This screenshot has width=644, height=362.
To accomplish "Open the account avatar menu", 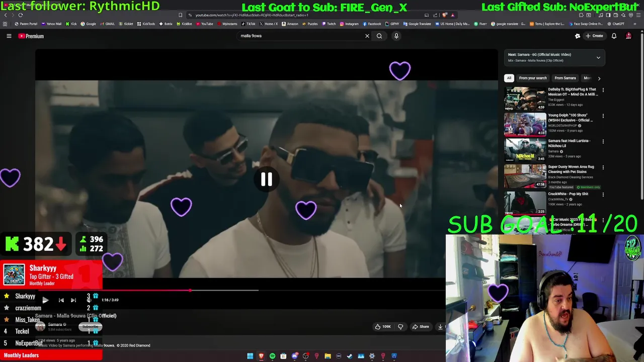I will (x=628, y=36).
